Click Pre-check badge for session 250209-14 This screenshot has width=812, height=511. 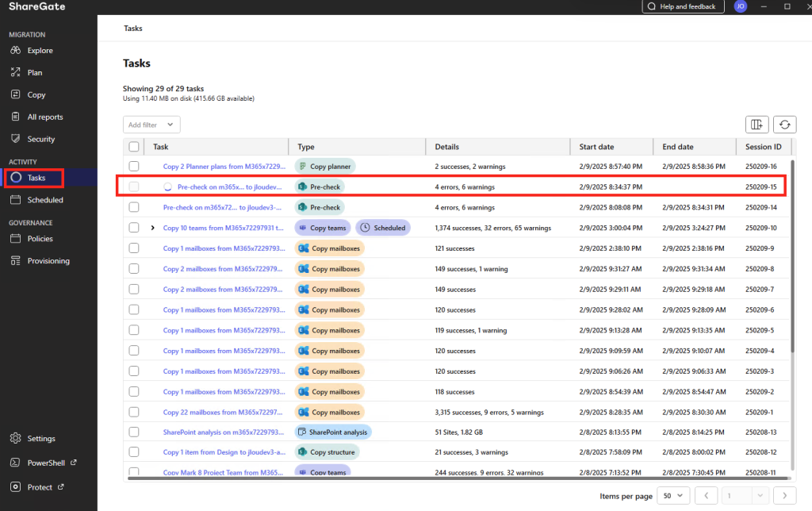(x=320, y=207)
